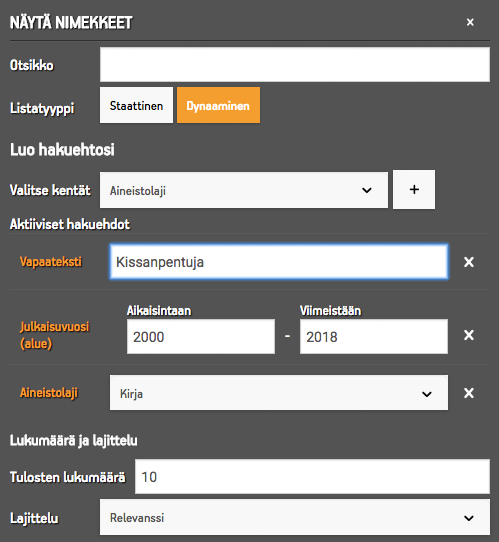Click the Vapaateksti field with Kissanpentuja
Screen dimensions: 499x542
279,262
